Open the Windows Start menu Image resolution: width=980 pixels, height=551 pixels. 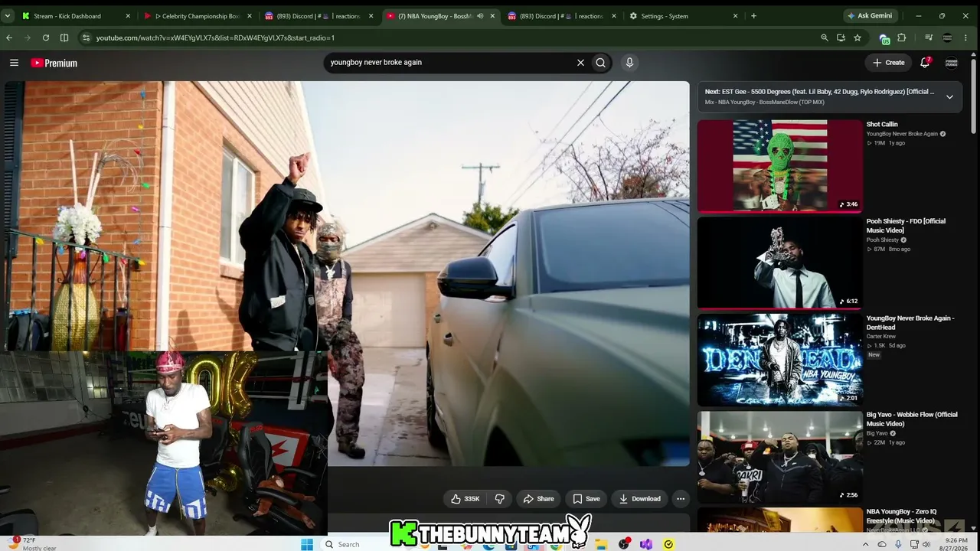tap(307, 544)
